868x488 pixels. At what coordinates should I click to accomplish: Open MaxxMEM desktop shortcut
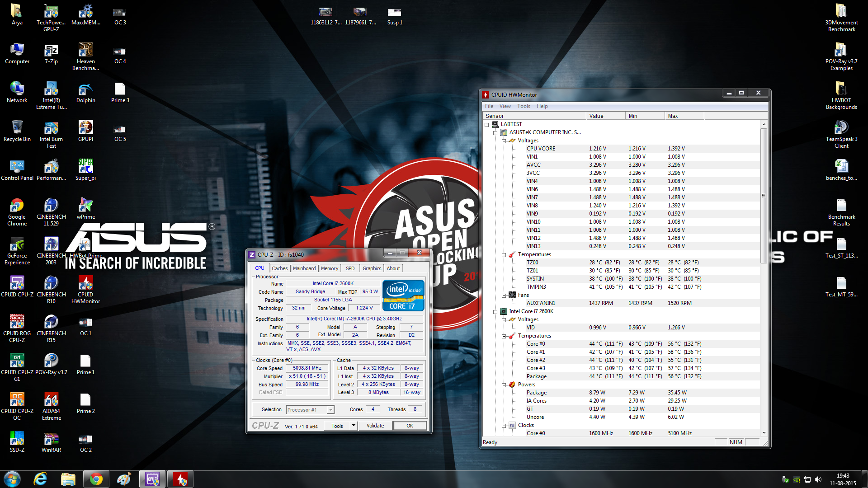[x=85, y=14]
